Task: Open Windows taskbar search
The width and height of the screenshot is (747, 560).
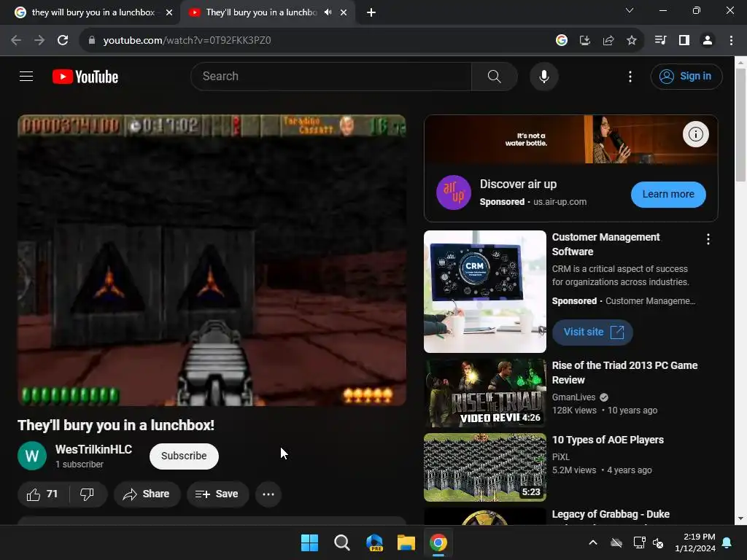Action: tap(341, 542)
